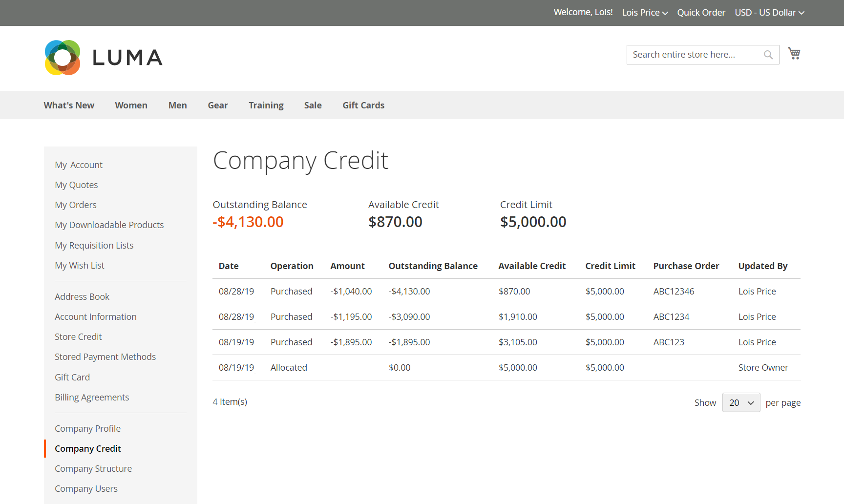Open the Gift Cards menu
This screenshot has width=844, height=504.
[363, 105]
